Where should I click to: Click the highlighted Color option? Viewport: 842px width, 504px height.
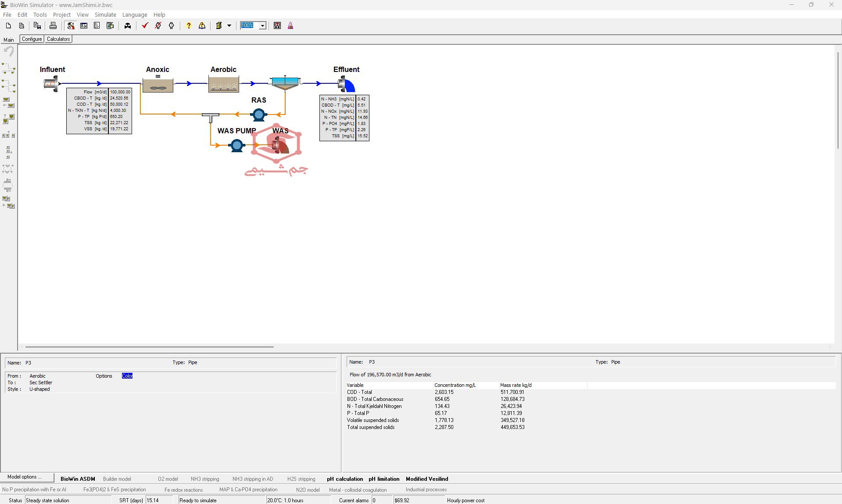tap(127, 376)
